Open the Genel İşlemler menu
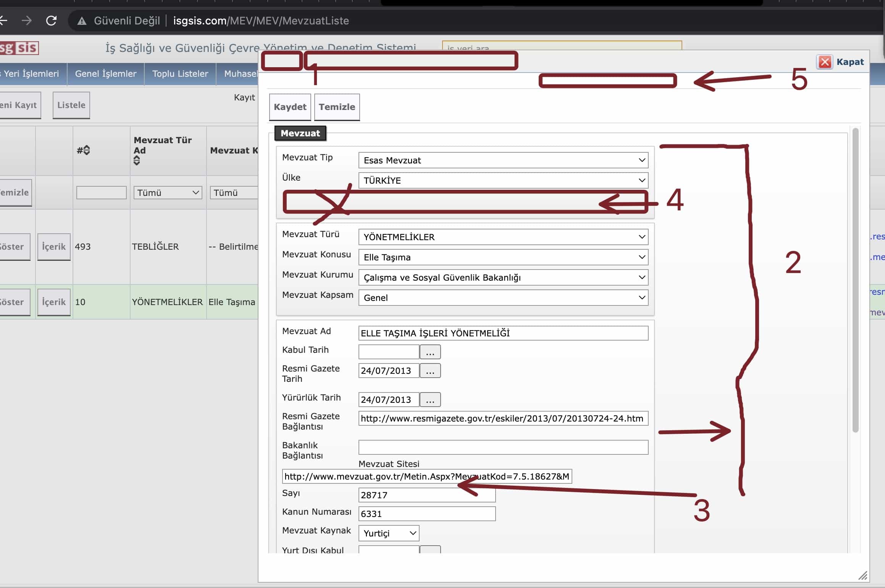 click(x=106, y=74)
